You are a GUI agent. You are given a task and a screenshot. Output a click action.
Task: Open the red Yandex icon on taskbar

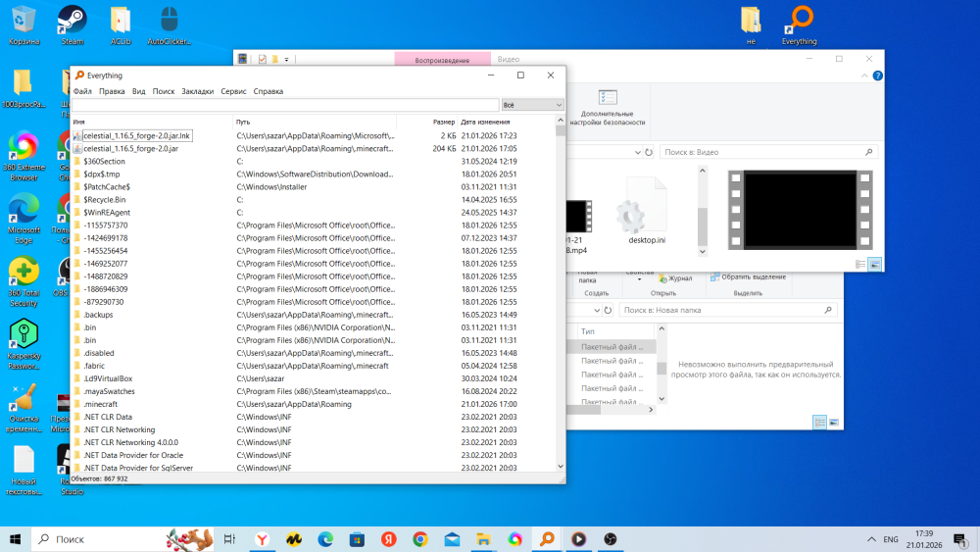388,539
